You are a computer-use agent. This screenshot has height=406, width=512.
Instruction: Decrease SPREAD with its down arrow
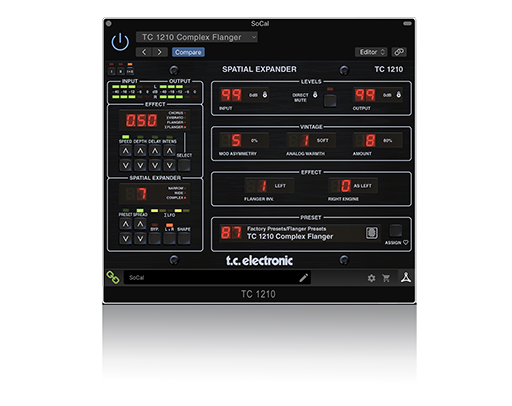(x=140, y=238)
